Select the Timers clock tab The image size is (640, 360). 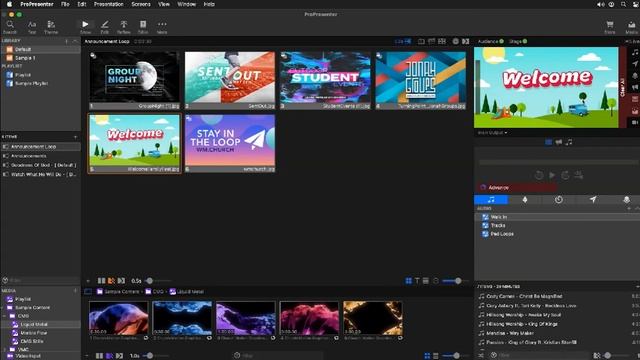click(558, 200)
